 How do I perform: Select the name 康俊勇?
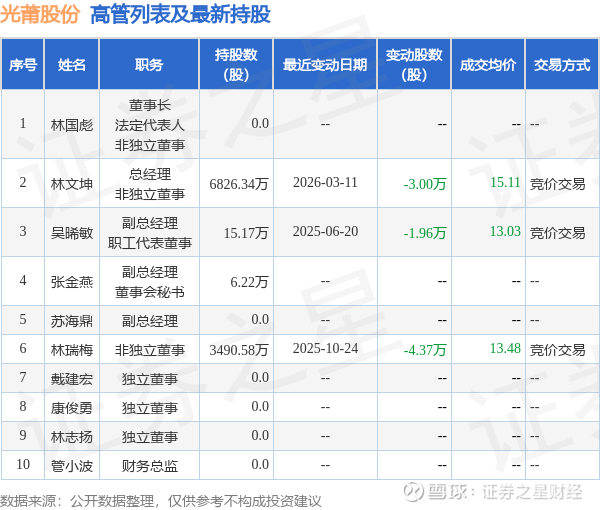click(x=72, y=408)
